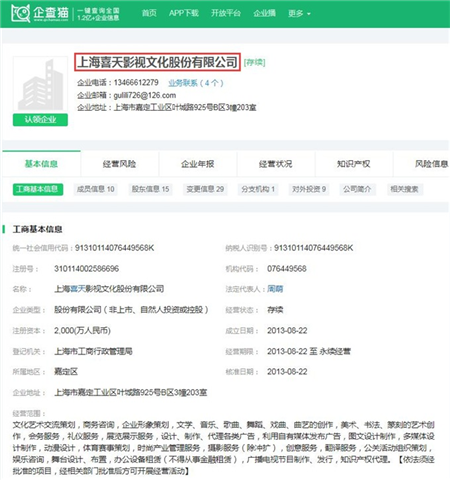
Task: Show 成员信息 10 section
Action: pyautogui.click(x=96, y=189)
